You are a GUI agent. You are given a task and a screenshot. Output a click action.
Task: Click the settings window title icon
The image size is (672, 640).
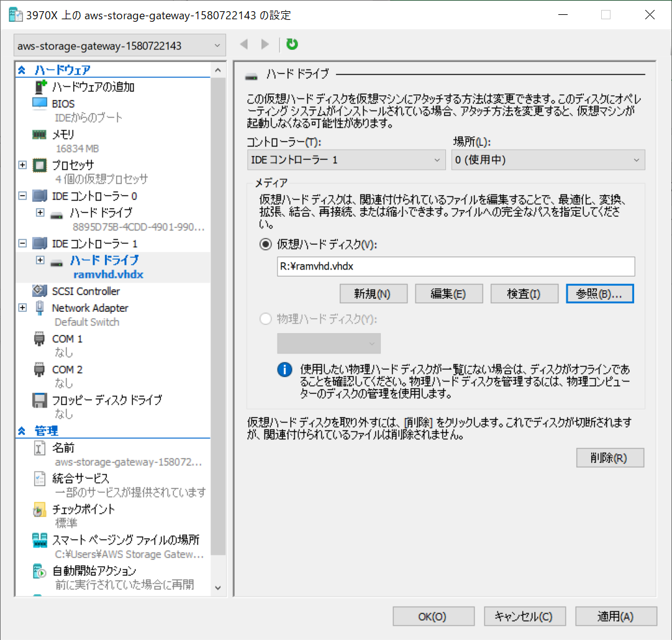[x=16, y=14]
